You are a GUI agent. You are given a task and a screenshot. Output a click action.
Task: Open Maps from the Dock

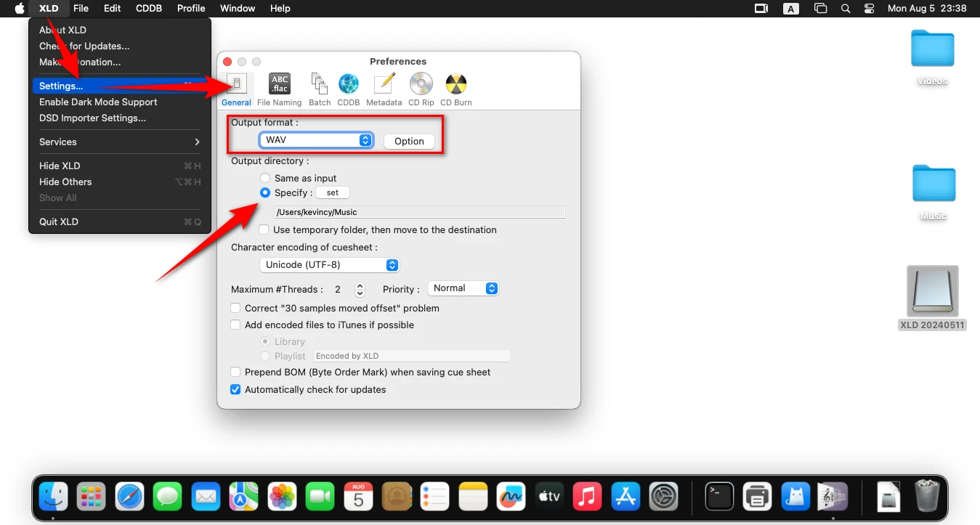pyautogui.click(x=244, y=497)
